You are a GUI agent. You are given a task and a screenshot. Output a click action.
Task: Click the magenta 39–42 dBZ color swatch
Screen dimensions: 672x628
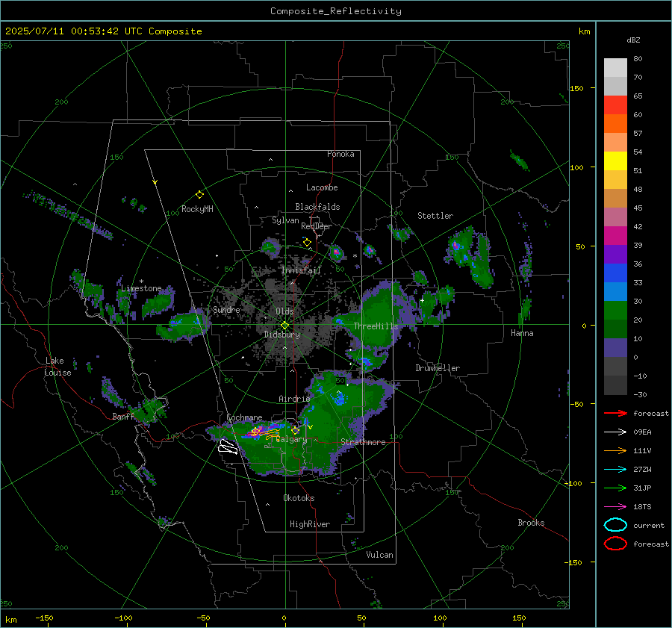coord(615,236)
